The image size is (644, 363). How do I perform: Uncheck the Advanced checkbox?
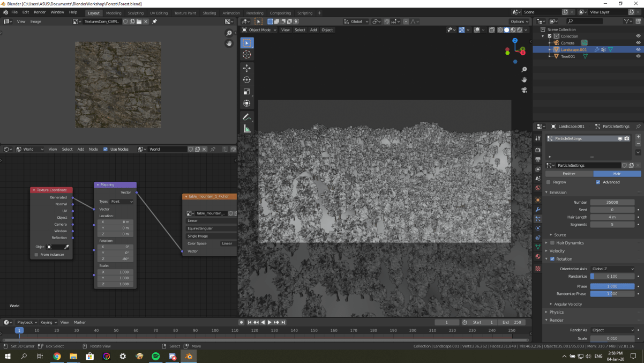coord(598,182)
